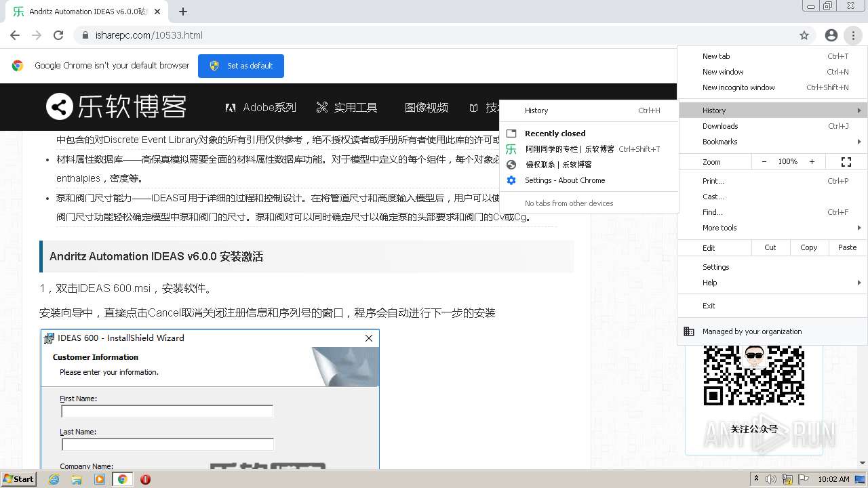Reload the page with the refresh icon
Screen dimensions: 868x488
click(x=58, y=35)
